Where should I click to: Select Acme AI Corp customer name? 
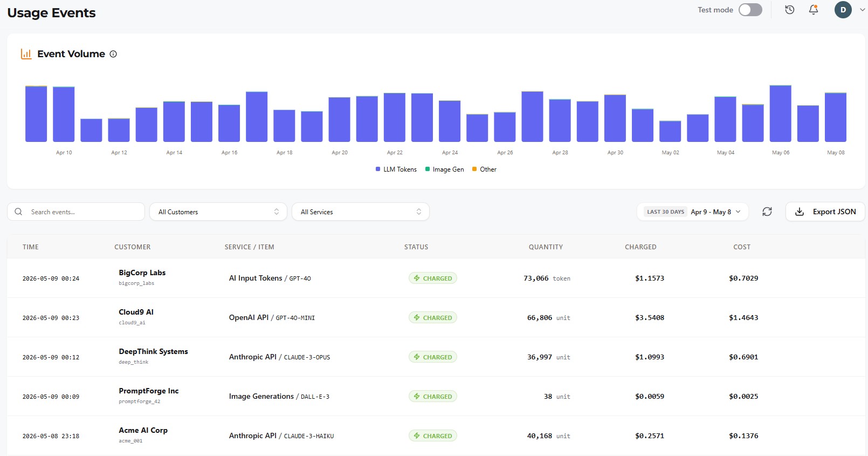tap(143, 430)
